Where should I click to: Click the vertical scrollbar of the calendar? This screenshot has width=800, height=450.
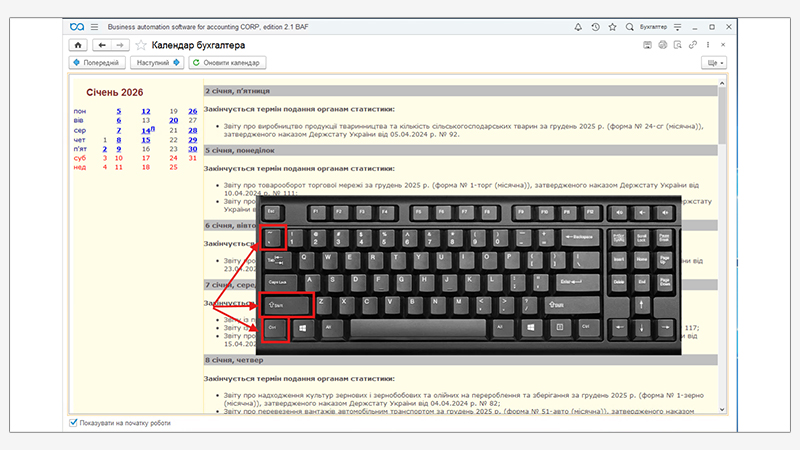(722, 250)
